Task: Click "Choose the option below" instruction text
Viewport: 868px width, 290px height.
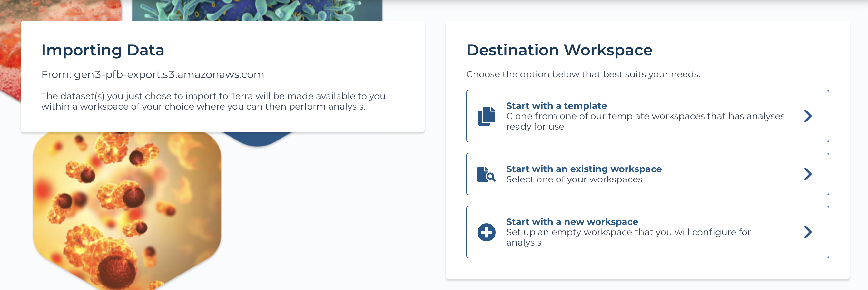Action: point(583,74)
